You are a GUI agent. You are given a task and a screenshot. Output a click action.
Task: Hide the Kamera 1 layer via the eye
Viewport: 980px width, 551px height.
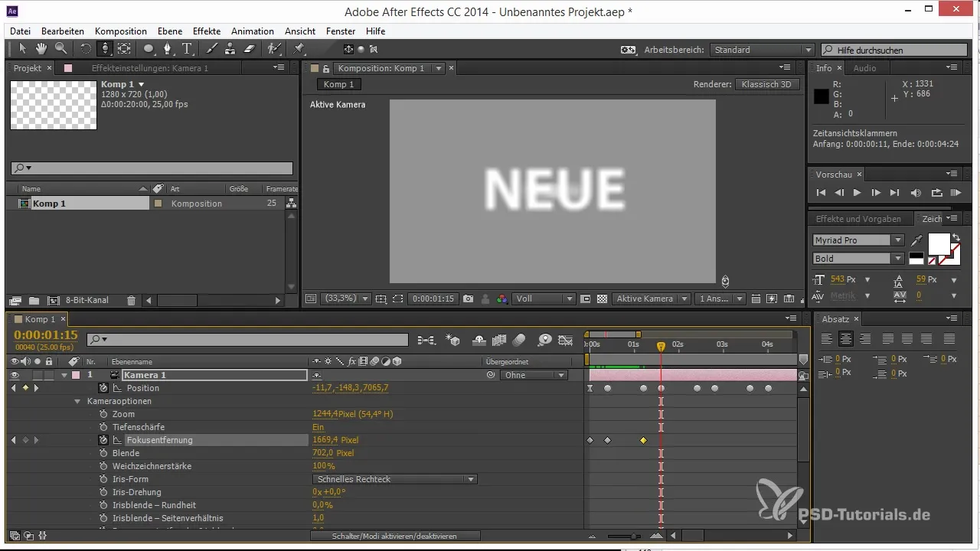click(x=15, y=375)
